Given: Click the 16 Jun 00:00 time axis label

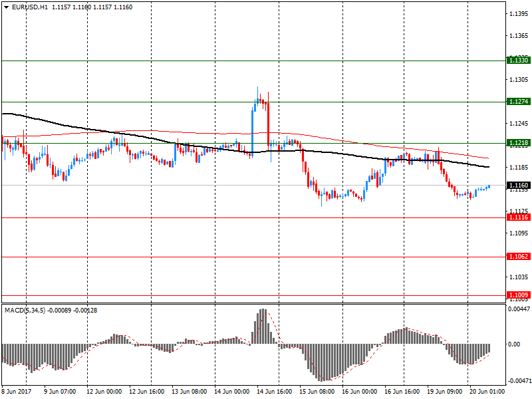Looking at the screenshot, I should [359, 392].
